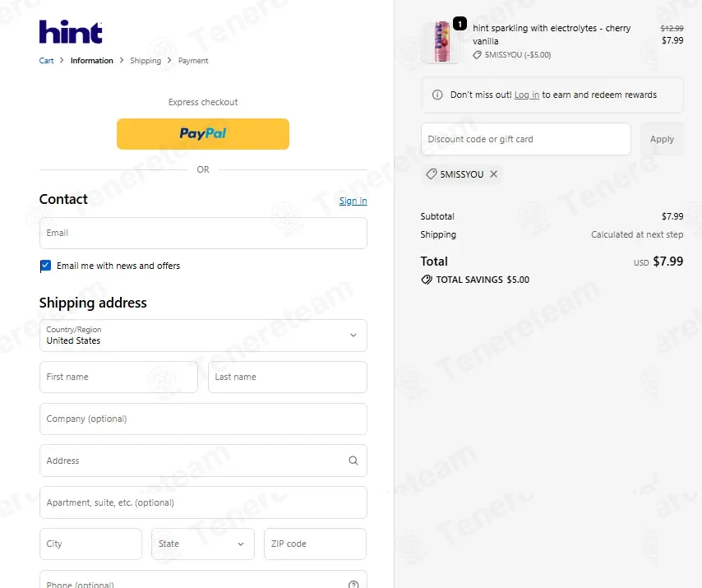The height and width of the screenshot is (588, 702).
Task: Click Apply discount button
Action: tap(662, 139)
